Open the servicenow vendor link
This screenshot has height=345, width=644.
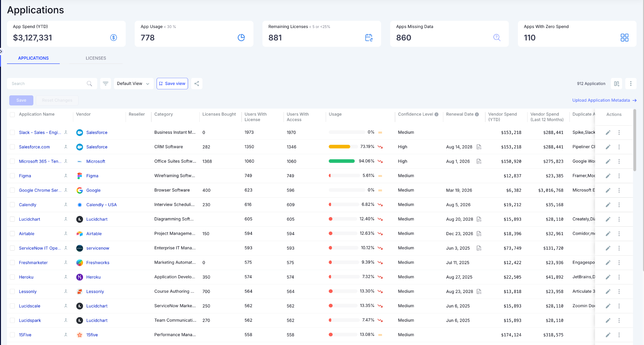[x=98, y=248]
